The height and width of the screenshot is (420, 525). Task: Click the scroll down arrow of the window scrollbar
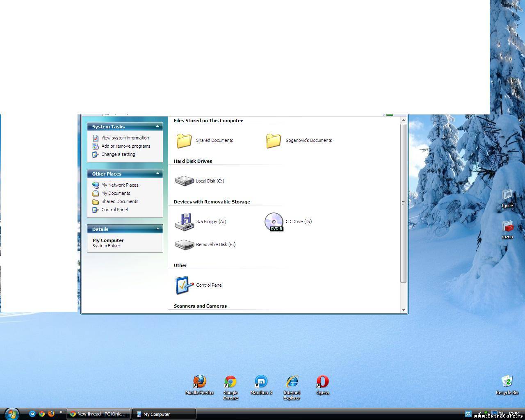(403, 310)
